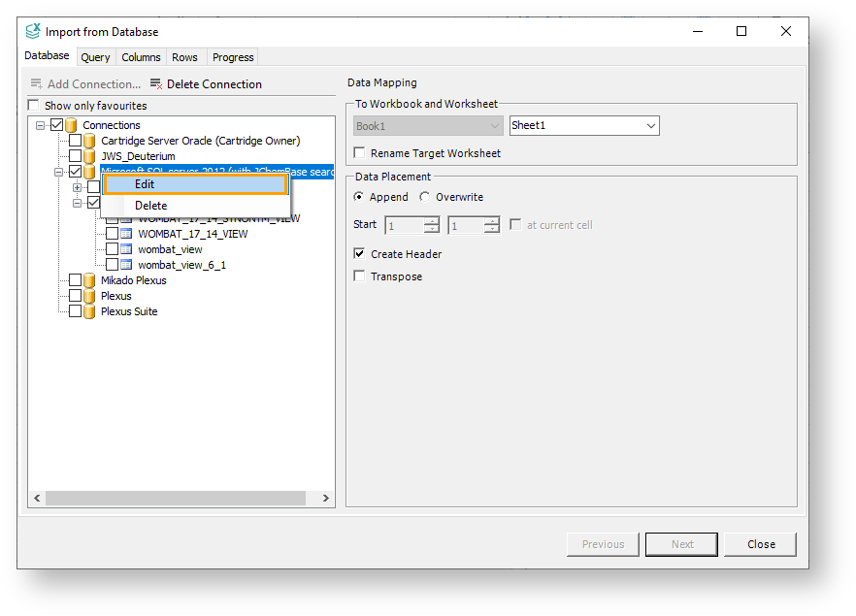Click the Mikado Plexus database icon
Viewport: 856px width, 616px height.
[x=89, y=280]
